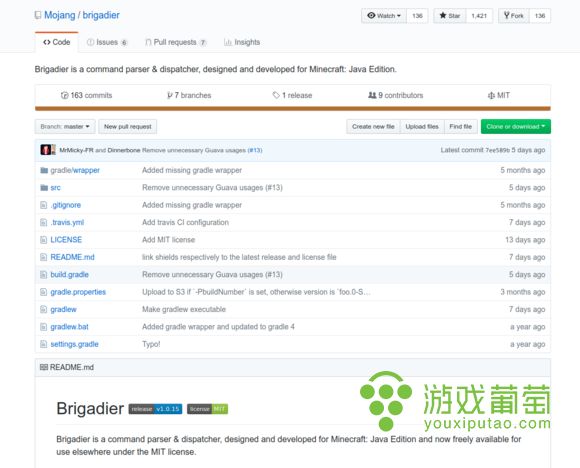Screen dimensions: 580x468
Task: Click the Find file button
Action: coord(461,127)
